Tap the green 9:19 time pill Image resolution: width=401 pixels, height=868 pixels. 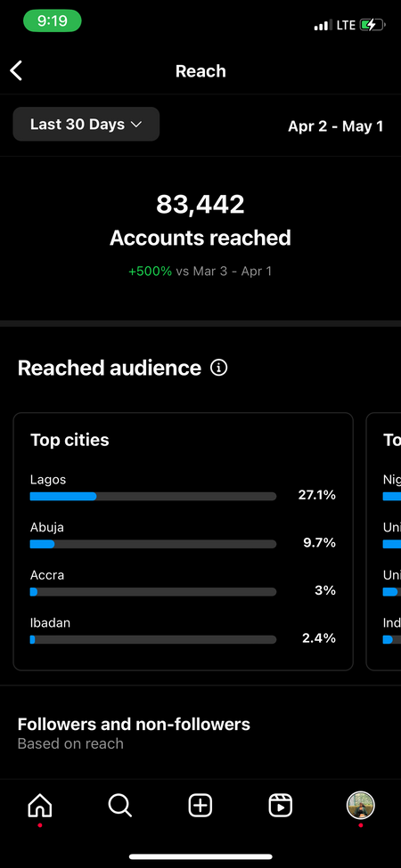[x=52, y=21]
